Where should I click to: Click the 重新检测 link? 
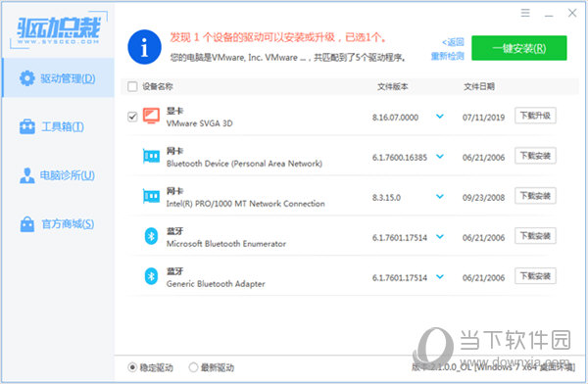click(x=448, y=56)
